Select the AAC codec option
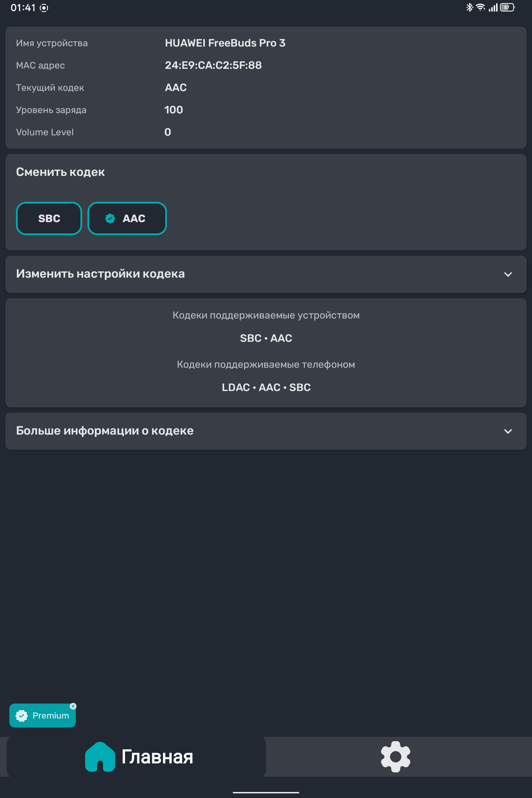The width and height of the screenshot is (532, 798). pyautogui.click(x=127, y=218)
